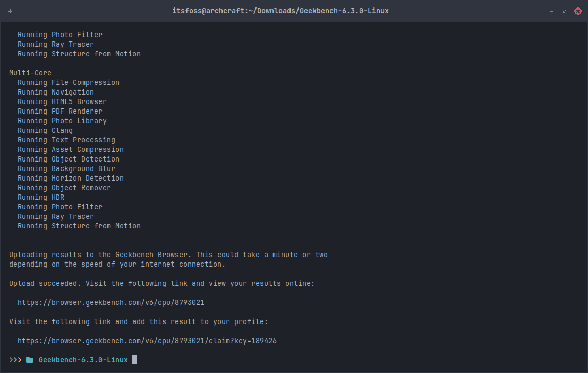Click the red close circle icon
The image size is (588, 373).
point(578,11)
